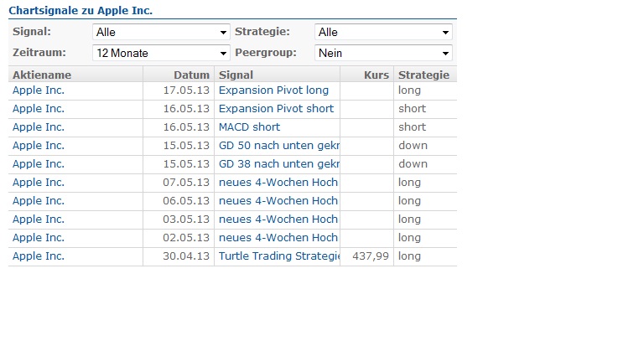Viewport: 644px width, 346px height.
Task: Click Apple Inc. in the MACD short row
Action: 39,127
